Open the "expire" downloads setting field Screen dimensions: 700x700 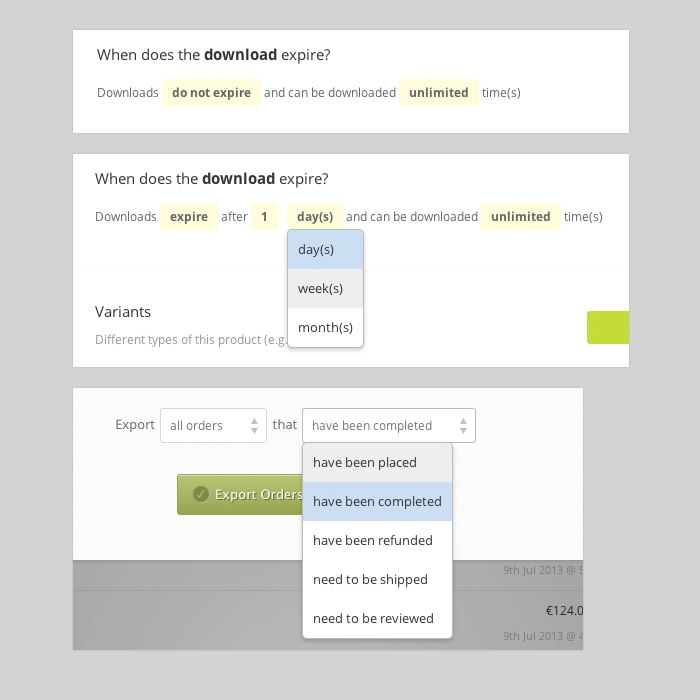tap(189, 217)
